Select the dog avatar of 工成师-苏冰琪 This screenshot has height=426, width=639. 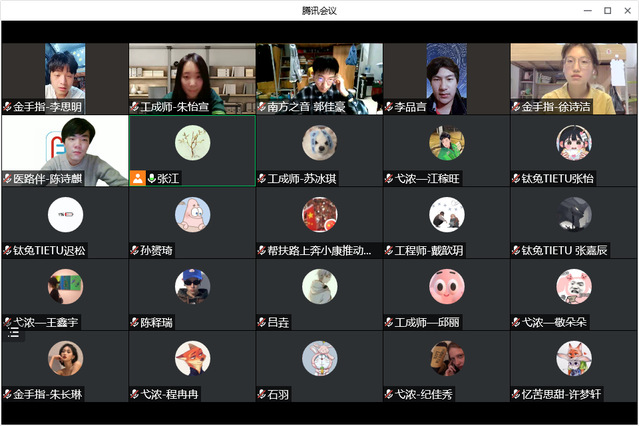coord(320,143)
